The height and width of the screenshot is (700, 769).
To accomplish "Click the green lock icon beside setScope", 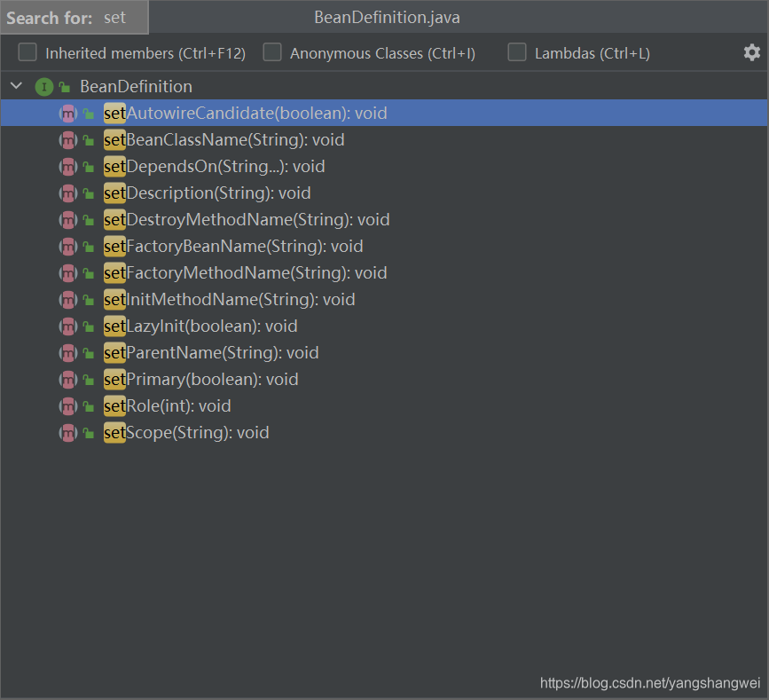I will coord(89,433).
